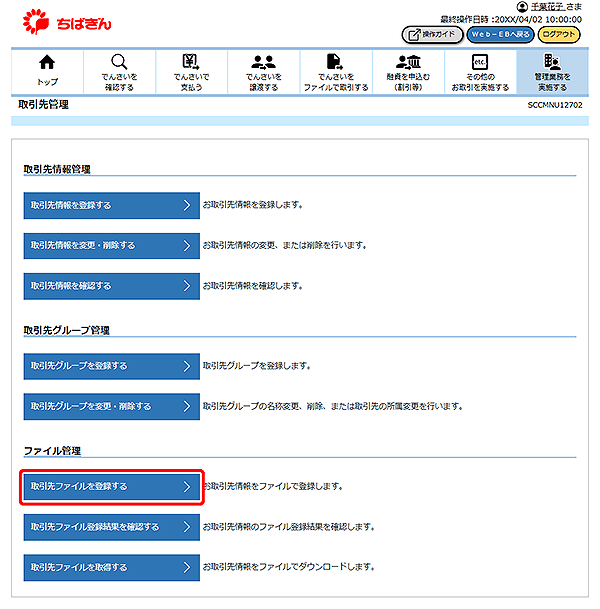Click description 取引先グループの名称変更、削除…
Screen dimensions: 600x609
pos(333,406)
